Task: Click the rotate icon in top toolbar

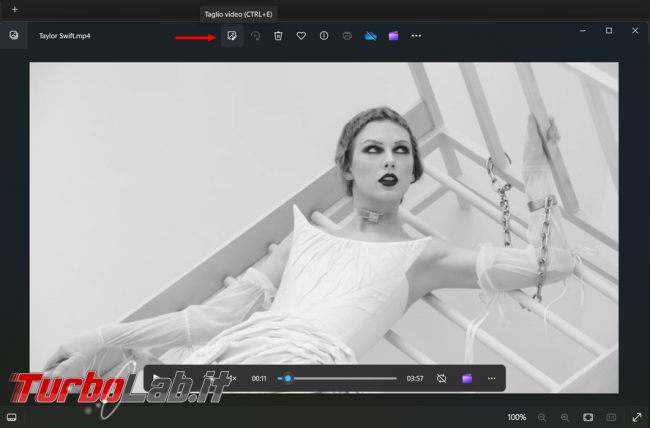Action: 255,36
